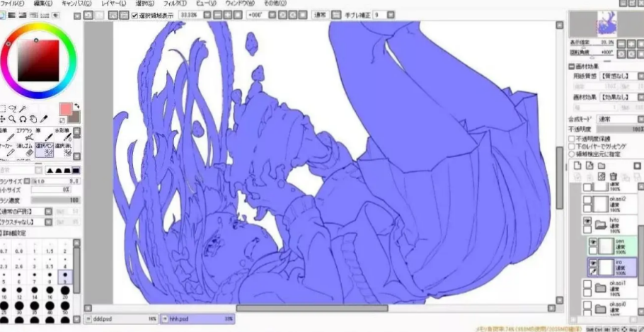Click the clear layer icon beside trash

point(602,176)
